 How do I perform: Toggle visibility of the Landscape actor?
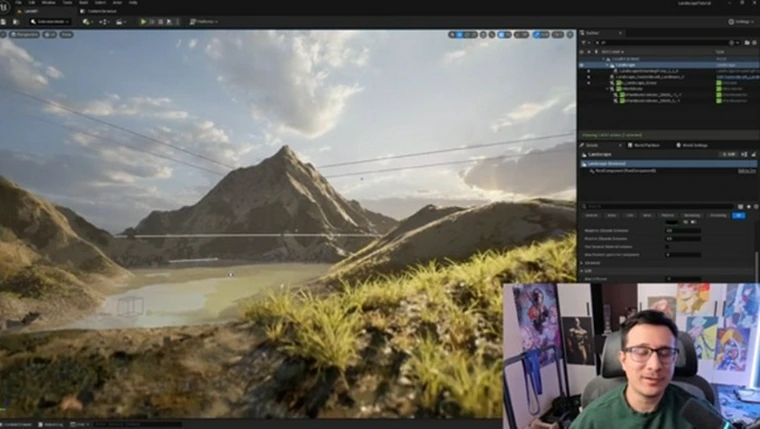tap(582, 65)
